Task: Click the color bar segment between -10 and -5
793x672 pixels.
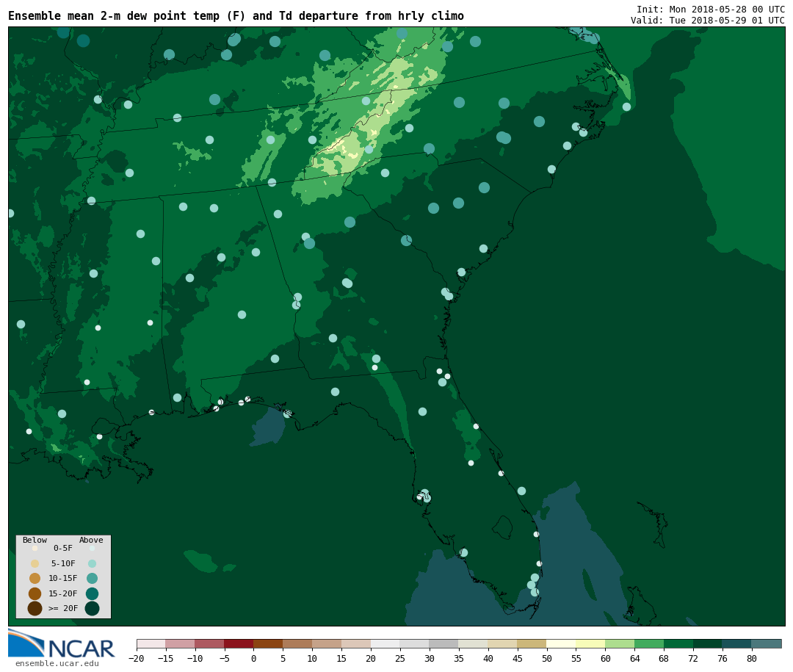Action: (x=210, y=643)
